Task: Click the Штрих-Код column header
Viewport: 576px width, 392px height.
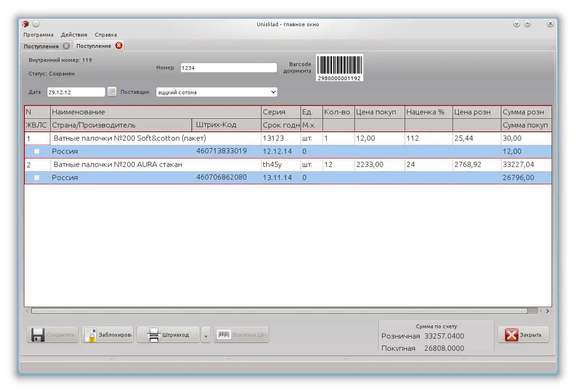Action: tap(226, 125)
